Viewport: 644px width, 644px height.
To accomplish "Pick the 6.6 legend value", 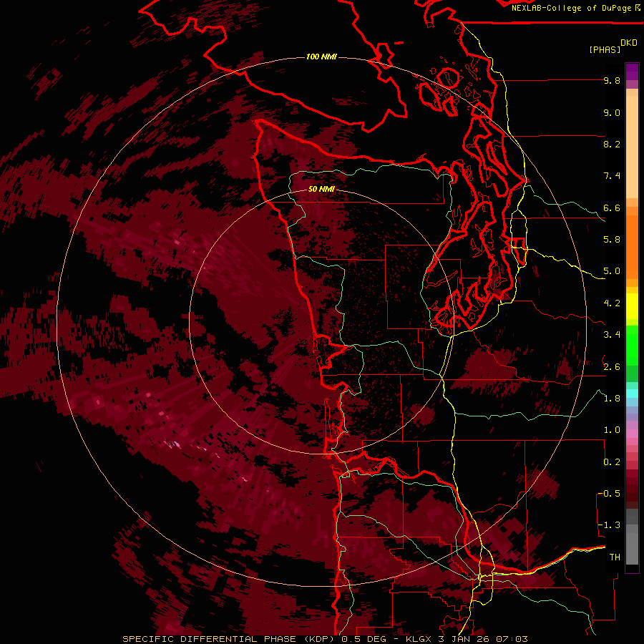I will (612, 208).
